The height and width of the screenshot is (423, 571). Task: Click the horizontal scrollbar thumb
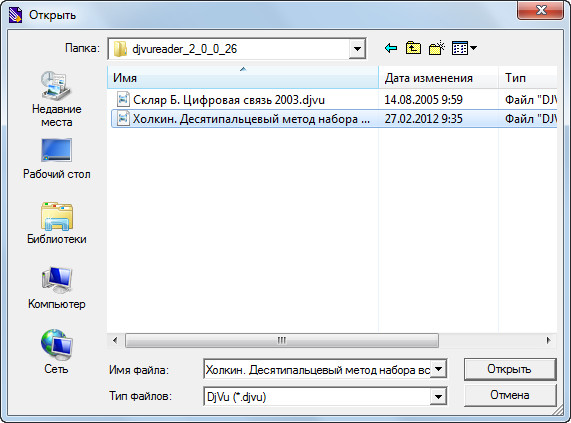282,341
